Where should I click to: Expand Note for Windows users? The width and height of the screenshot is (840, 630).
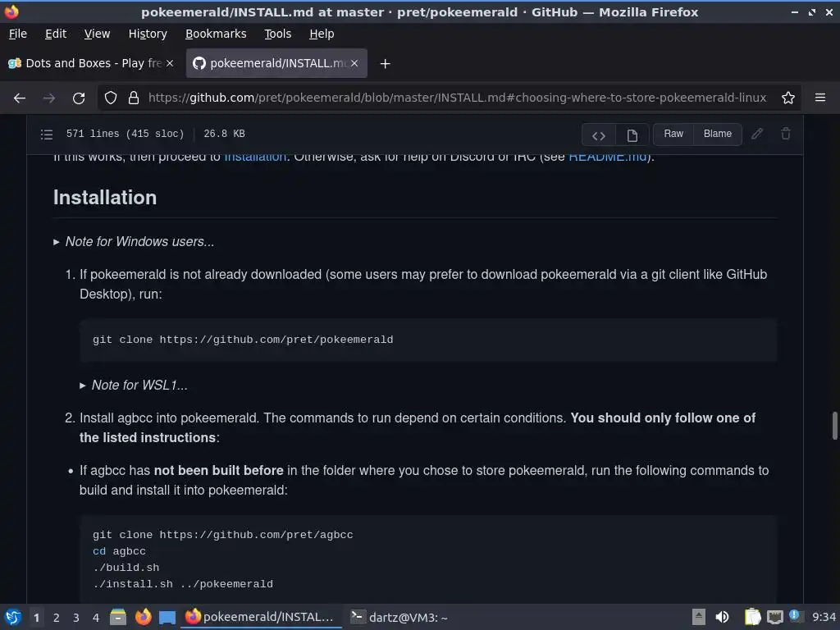pos(134,242)
